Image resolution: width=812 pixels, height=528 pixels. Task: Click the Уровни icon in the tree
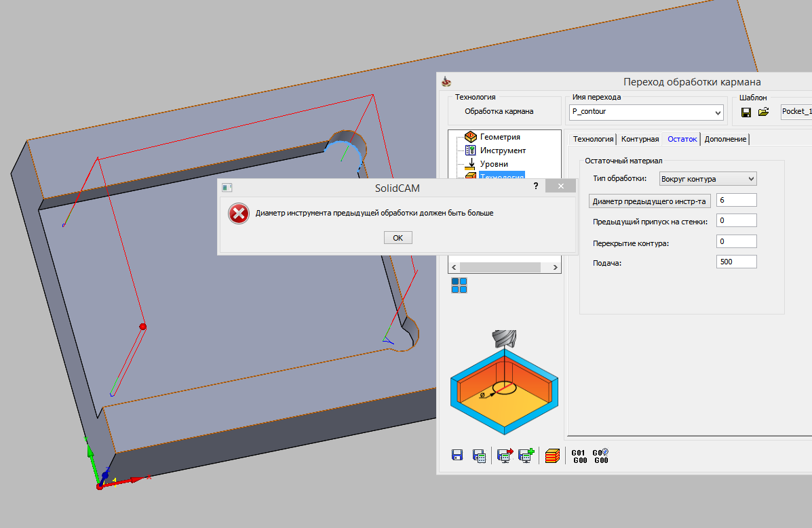pyautogui.click(x=470, y=164)
